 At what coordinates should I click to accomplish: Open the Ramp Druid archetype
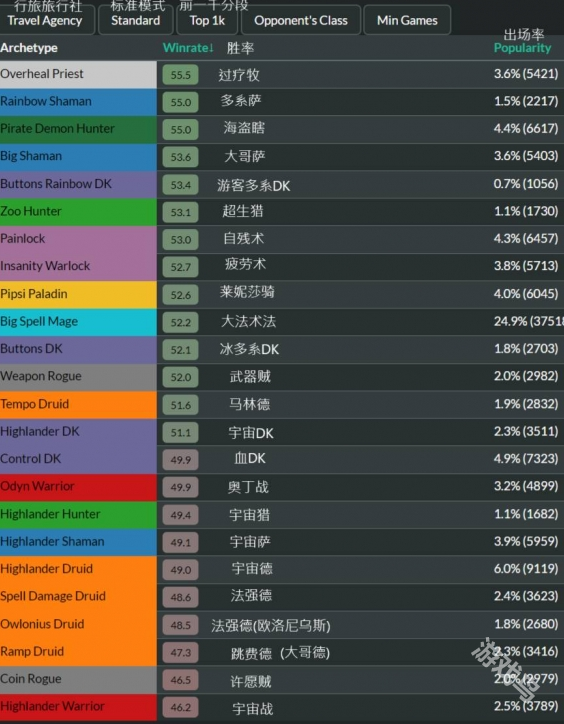click(78, 652)
